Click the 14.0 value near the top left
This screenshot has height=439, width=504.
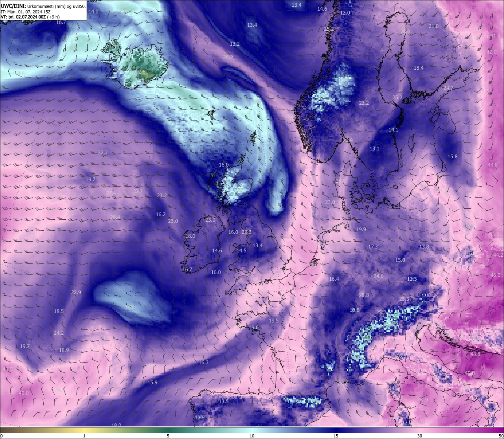(93, 12)
